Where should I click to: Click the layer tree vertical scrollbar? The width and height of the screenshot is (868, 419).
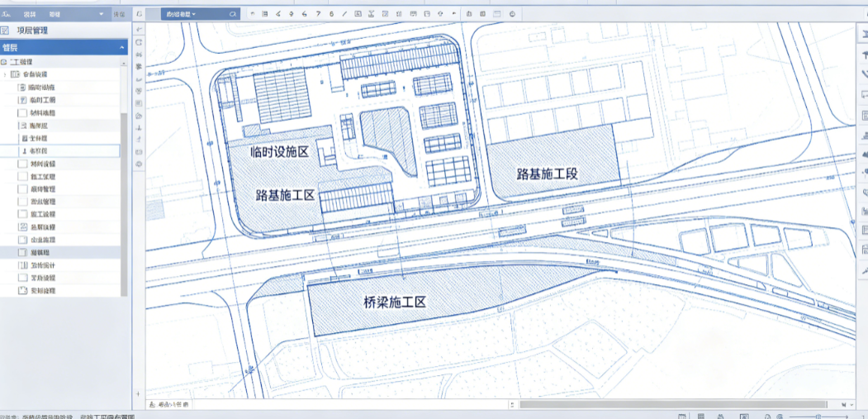(x=124, y=204)
